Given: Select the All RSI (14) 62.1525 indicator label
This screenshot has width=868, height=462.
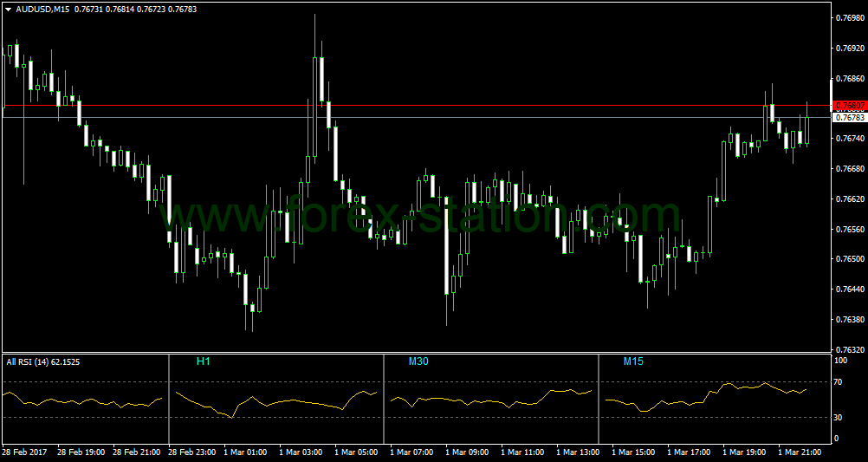Looking at the screenshot, I should pos(42,362).
